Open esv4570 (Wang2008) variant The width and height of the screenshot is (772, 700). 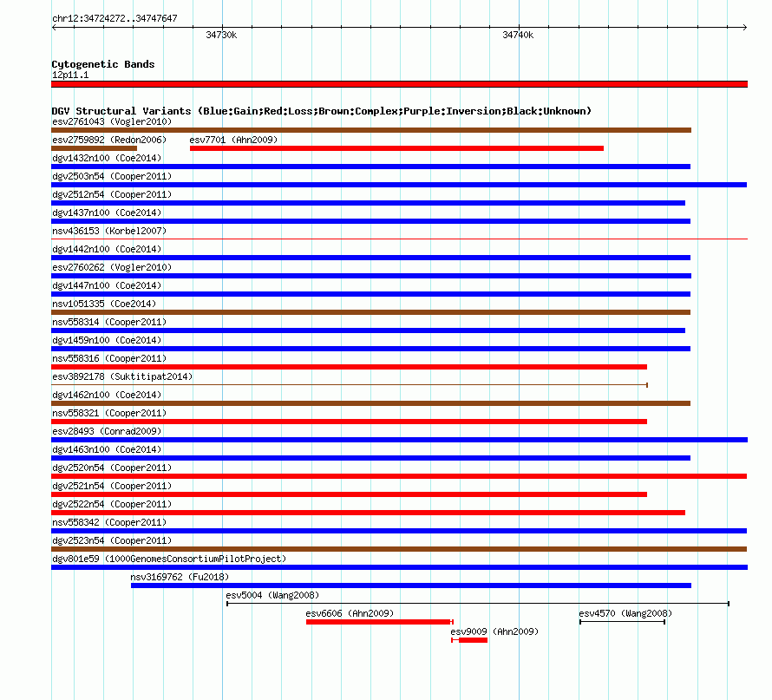point(622,622)
